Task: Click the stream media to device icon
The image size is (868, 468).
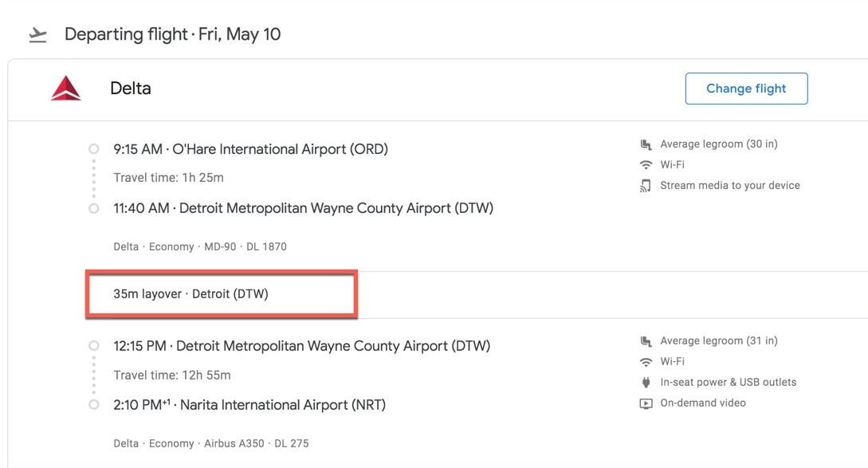Action: (x=646, y=186)
